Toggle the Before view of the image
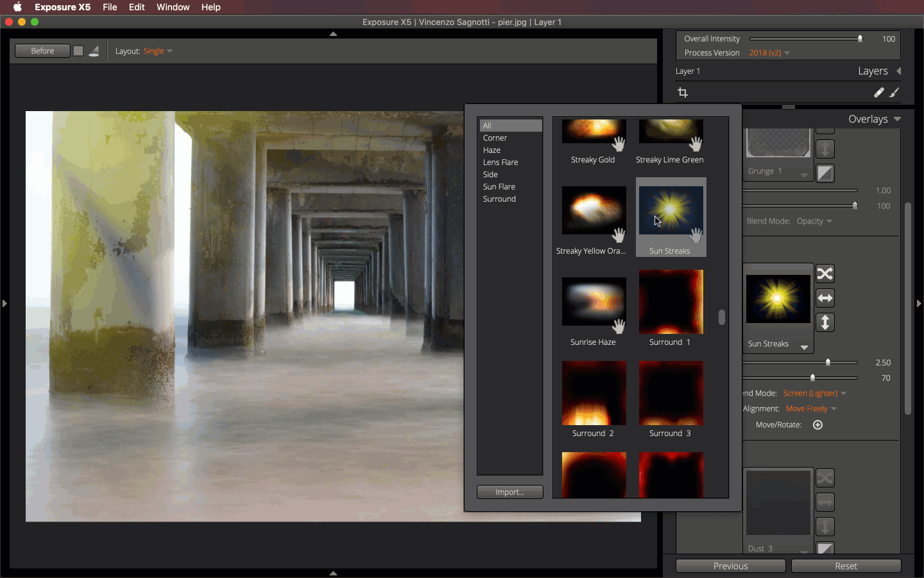 42,50
